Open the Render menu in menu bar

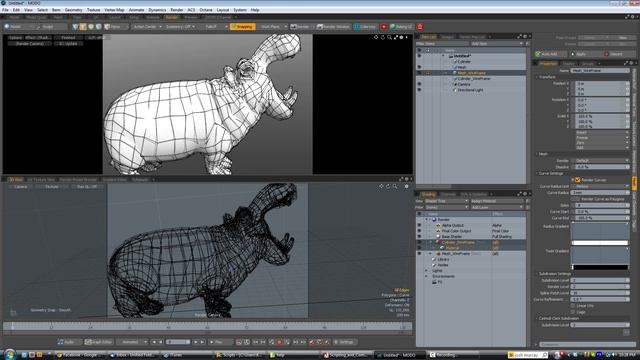pyautogui.click(x=177, y=10)
